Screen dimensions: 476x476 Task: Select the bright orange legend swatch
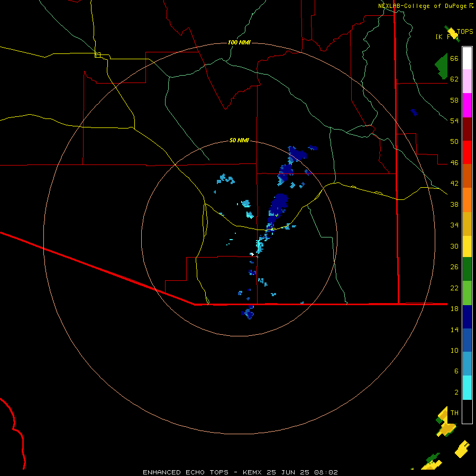[x=467, y=200]
